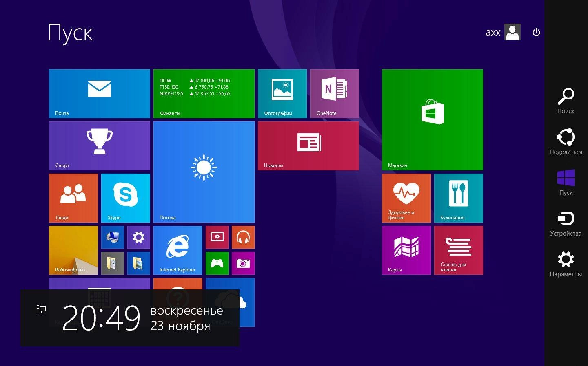
Task: Click the NIKKEI 225 quote line
Action: click(x=195, y=94)
